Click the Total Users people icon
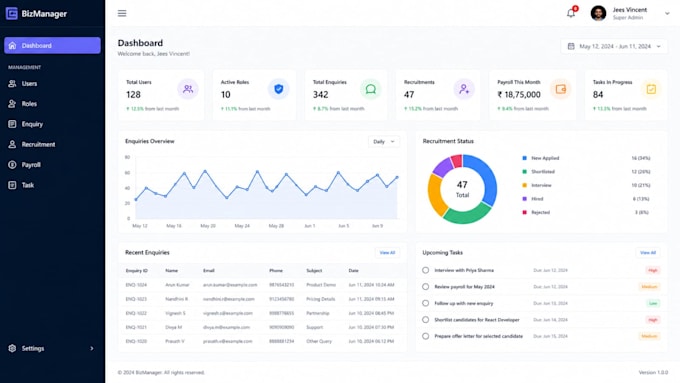The height and width of the screenshot is (383, 680). (x=188, y=89)
